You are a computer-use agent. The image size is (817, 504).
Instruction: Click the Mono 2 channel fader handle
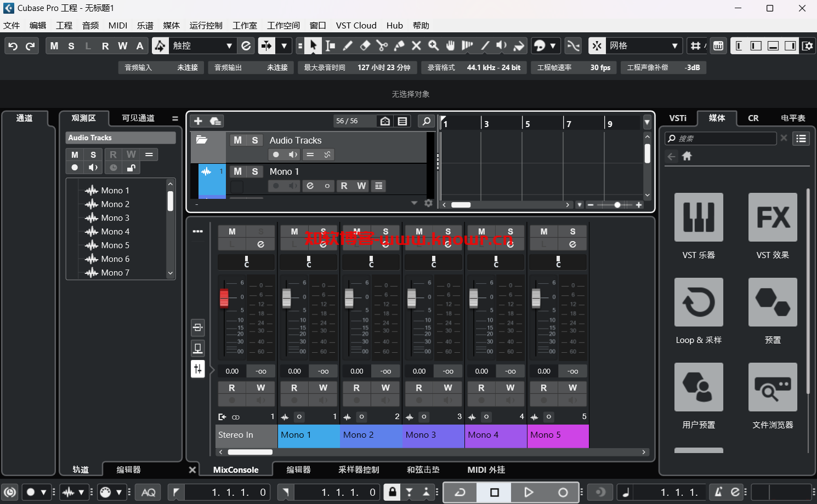point(349,299)
